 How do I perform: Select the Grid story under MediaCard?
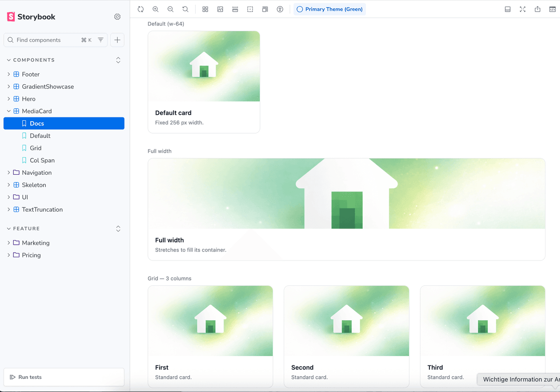pos(35,148)
